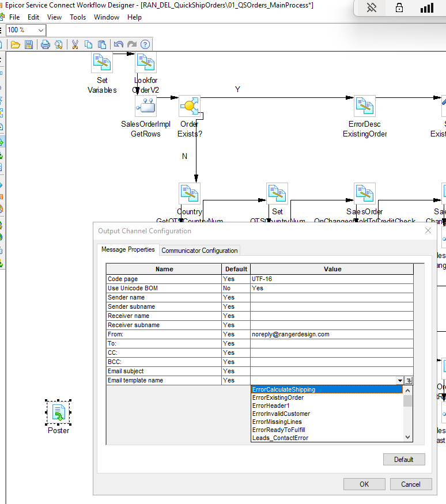Choose Leads_ContactError template
This screenshot has height=504, width=446.
[x=327, y=438]
